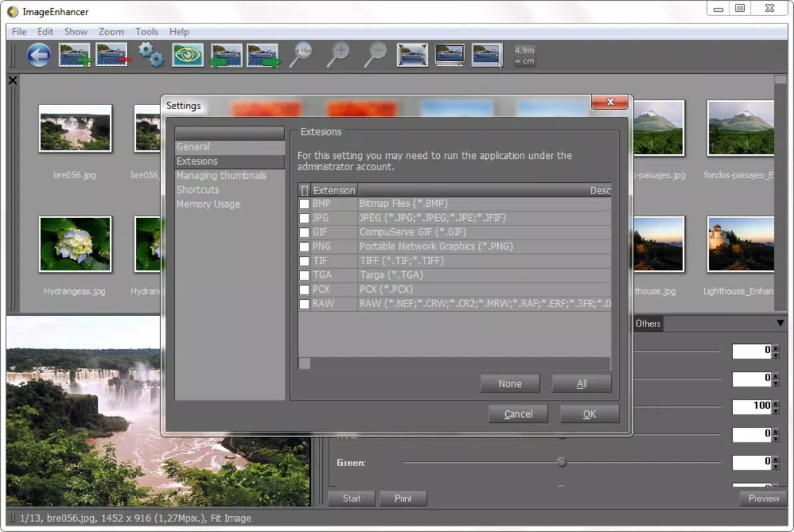Close the Settings dialog with red X
This screenshot has width=794, height=532.
click(x=610, y=102)
